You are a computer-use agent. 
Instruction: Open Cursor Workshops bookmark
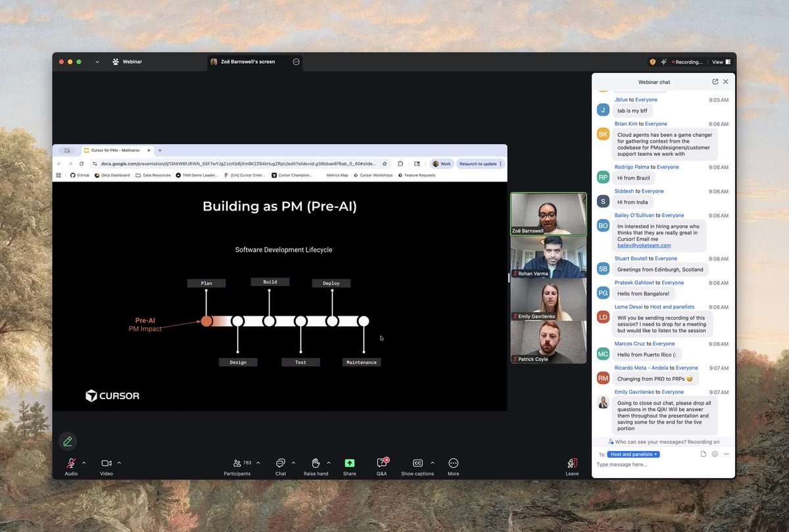click(373, 176)
